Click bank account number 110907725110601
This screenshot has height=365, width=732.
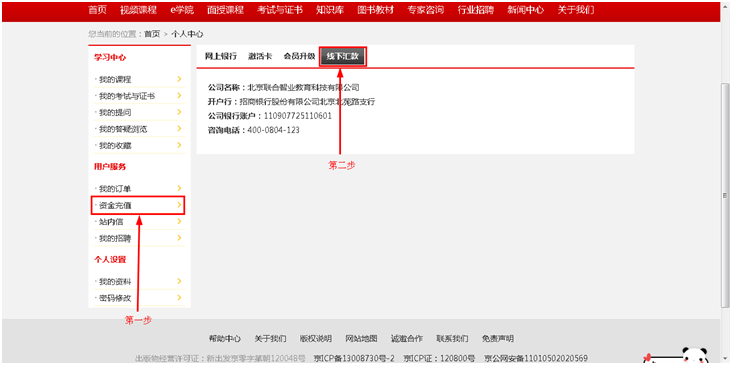(298, 116)
